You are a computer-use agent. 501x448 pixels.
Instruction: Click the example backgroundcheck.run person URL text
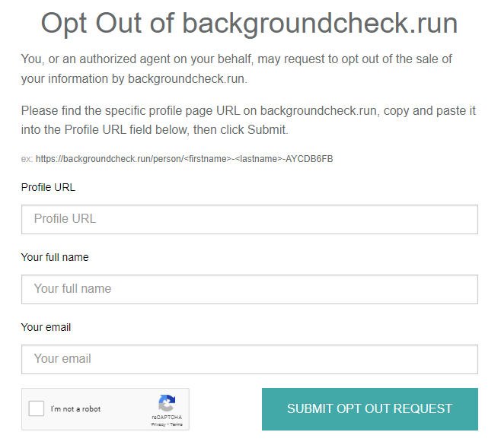184,159
